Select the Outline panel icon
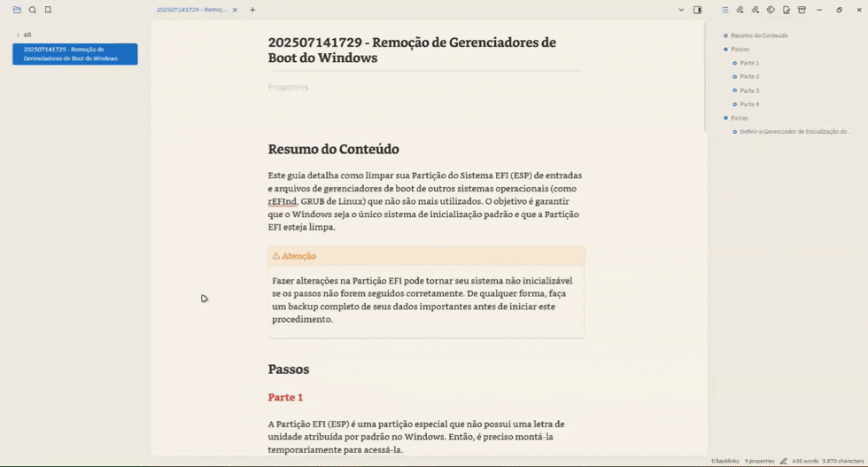The image size is (868, 467). (725, 10)
